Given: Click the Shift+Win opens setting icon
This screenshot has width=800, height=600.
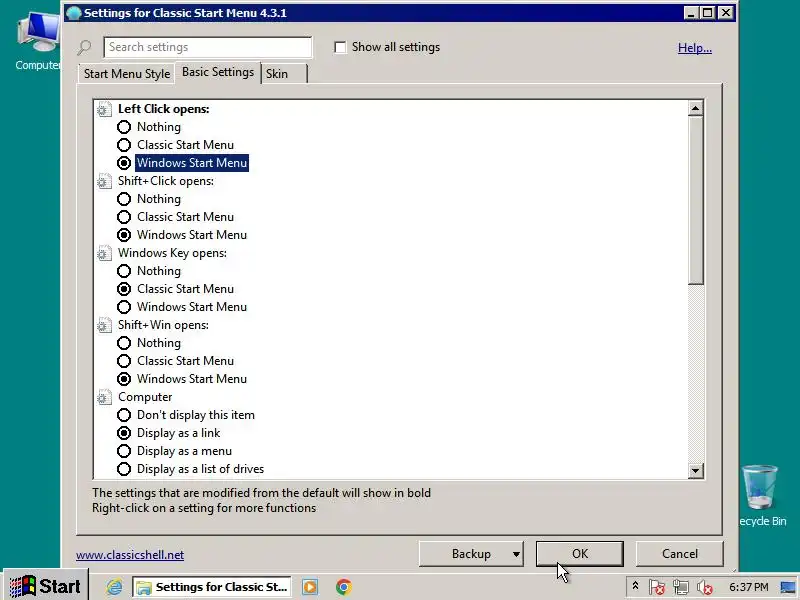Looking at the screenshot, I should 104,325.
